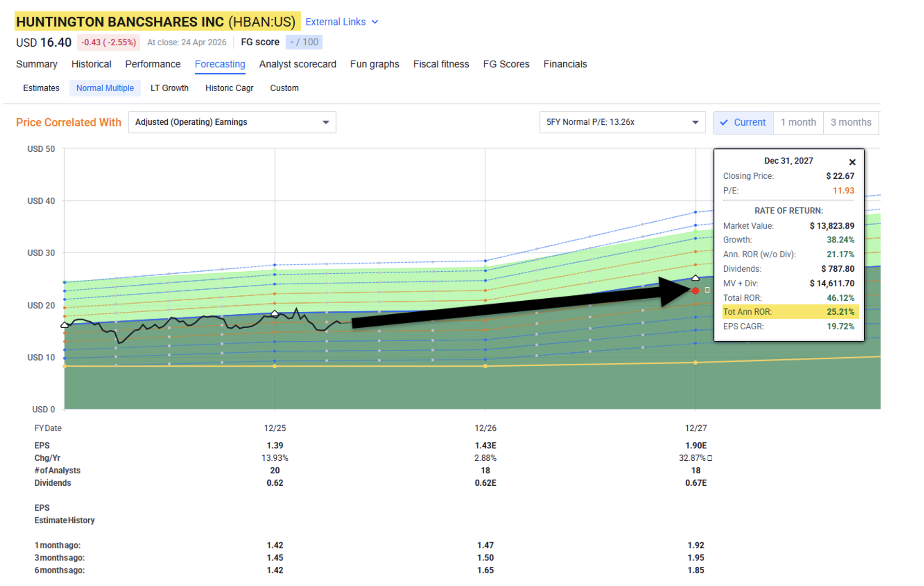The height and width of the screenshot is (586, 924).
Task: Select the LT Growth sub-tab
Action: coord(169,88)
